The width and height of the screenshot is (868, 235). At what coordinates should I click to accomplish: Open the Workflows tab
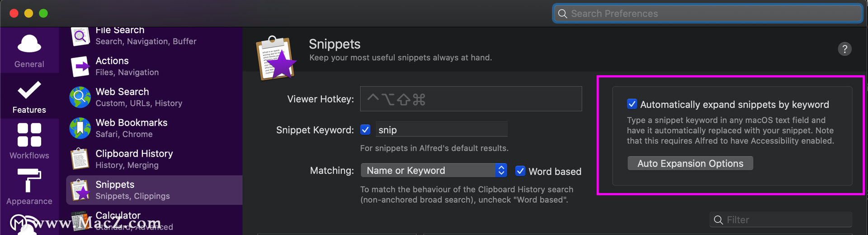click(x=29, y=141)
